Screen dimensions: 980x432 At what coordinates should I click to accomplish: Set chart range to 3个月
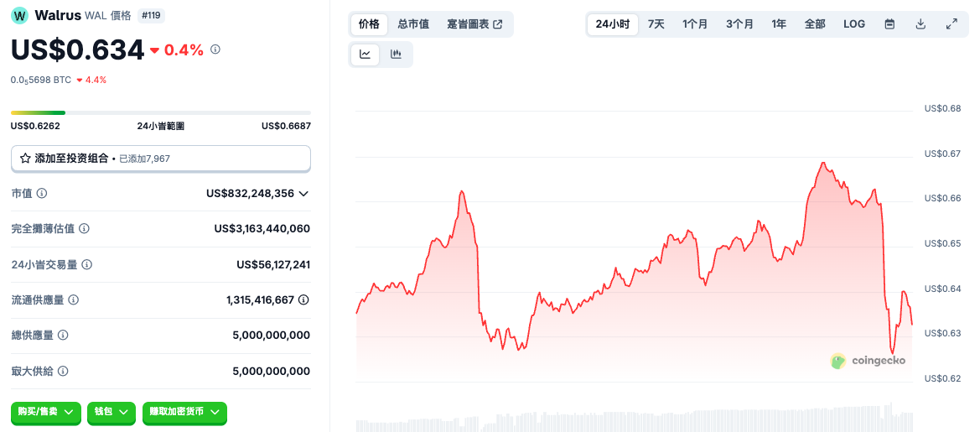click(739, 24)
